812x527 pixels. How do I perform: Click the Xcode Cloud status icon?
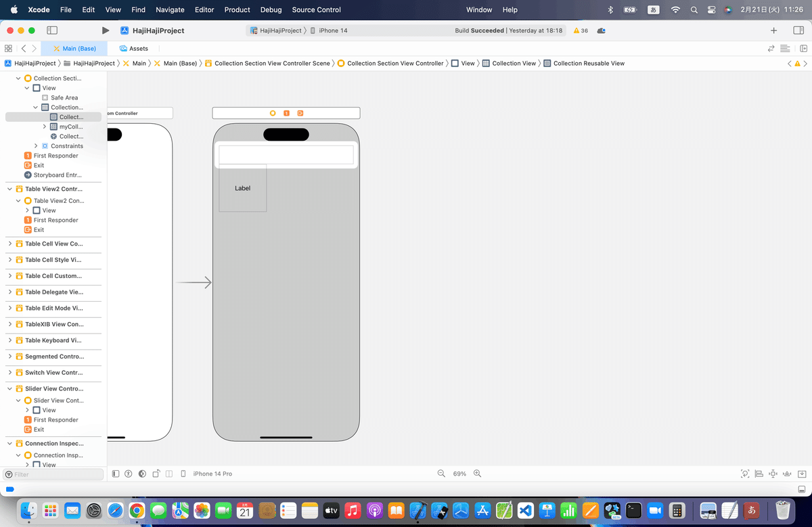602,30
